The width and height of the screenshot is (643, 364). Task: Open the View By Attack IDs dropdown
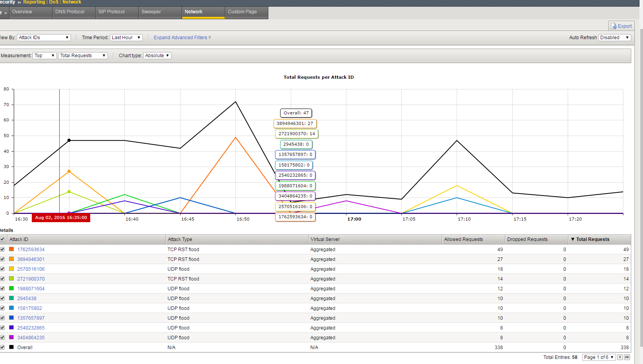click(44, 38)
